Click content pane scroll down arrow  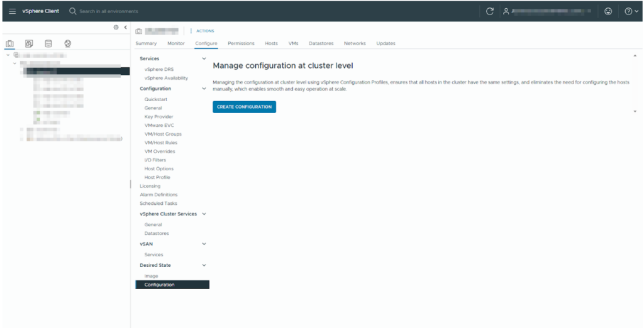(635, 111)
